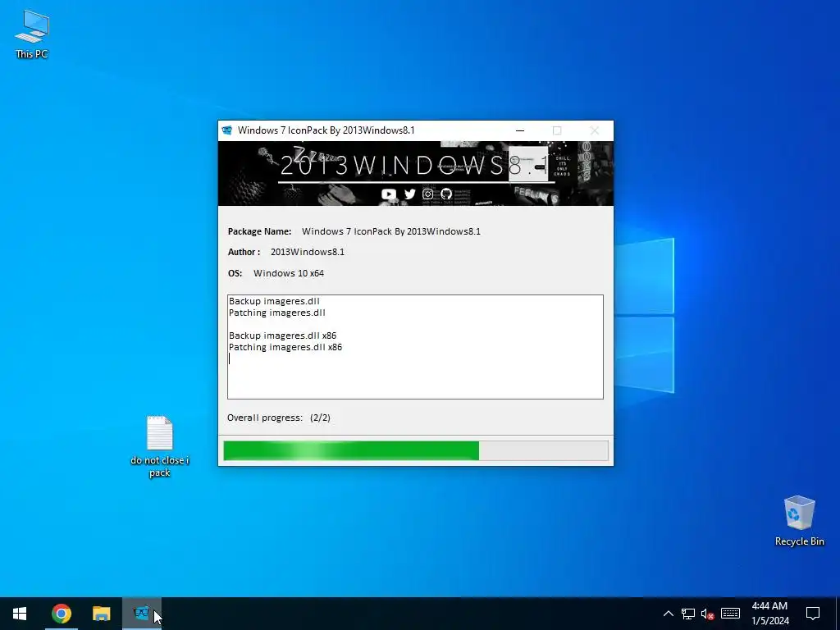Click the first 'Backup imageres.dll' log line
This screenshot has height=630, width=840.
point(274,301)
